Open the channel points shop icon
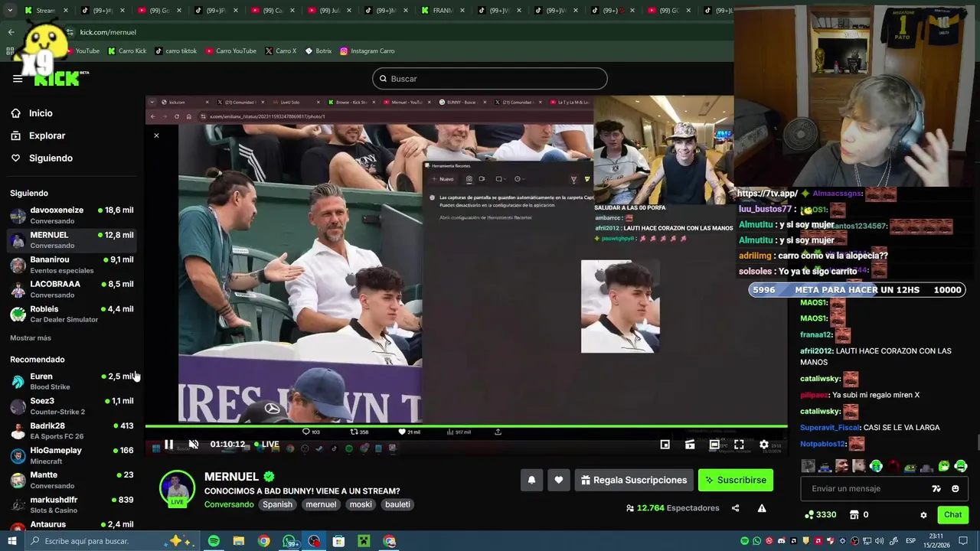980x551 pixels. pyautogui.click(x=854, y=515)
